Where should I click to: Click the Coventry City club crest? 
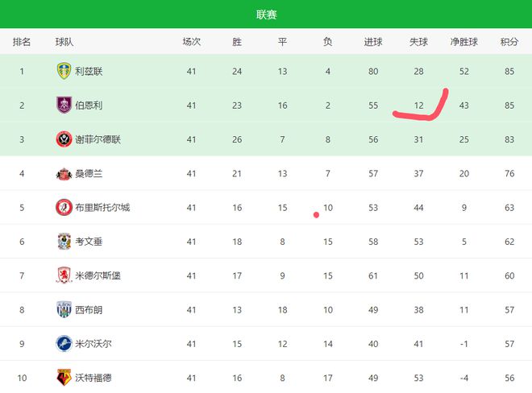pos(64,242)
